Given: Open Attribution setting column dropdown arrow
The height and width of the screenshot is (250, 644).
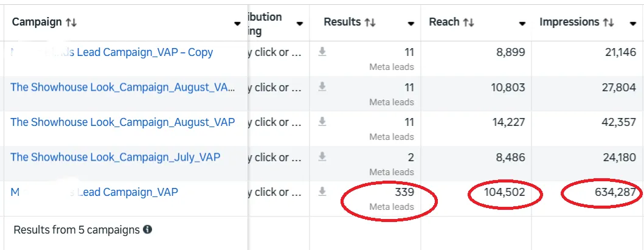Looking at the screenshot, I should click(299, 24).
